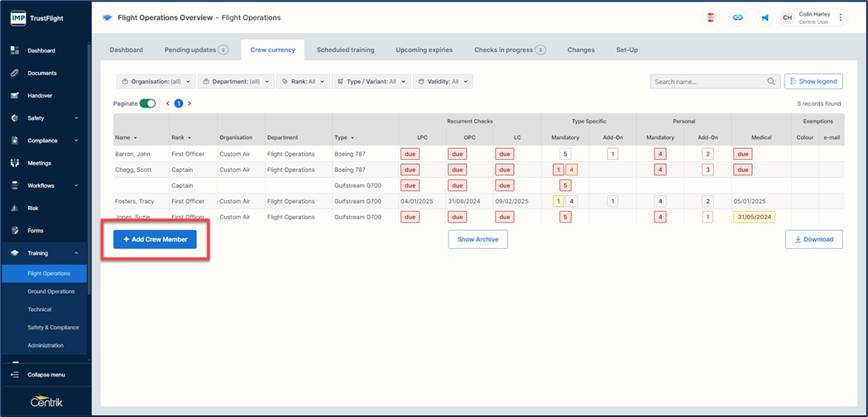Switch to the Upcoming expiries tab
Viewport: 868px width, 417px height.
[x=424, y=50]
